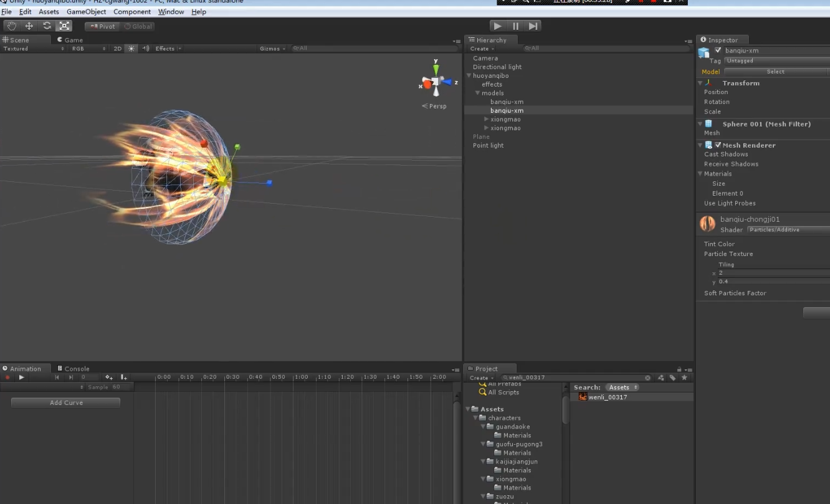Open the File menu
Screen dimensions: 830x504
click(x=6, y=12)
